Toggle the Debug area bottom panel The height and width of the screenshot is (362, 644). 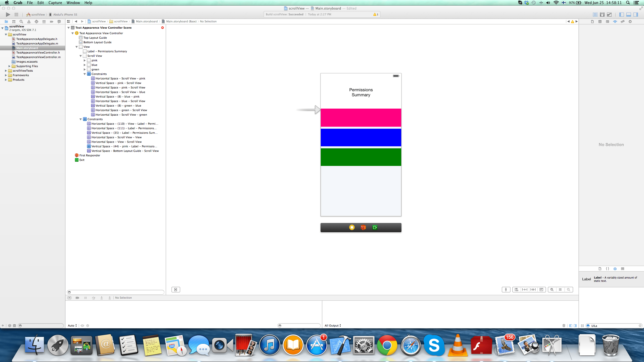(x=629, y=15)
